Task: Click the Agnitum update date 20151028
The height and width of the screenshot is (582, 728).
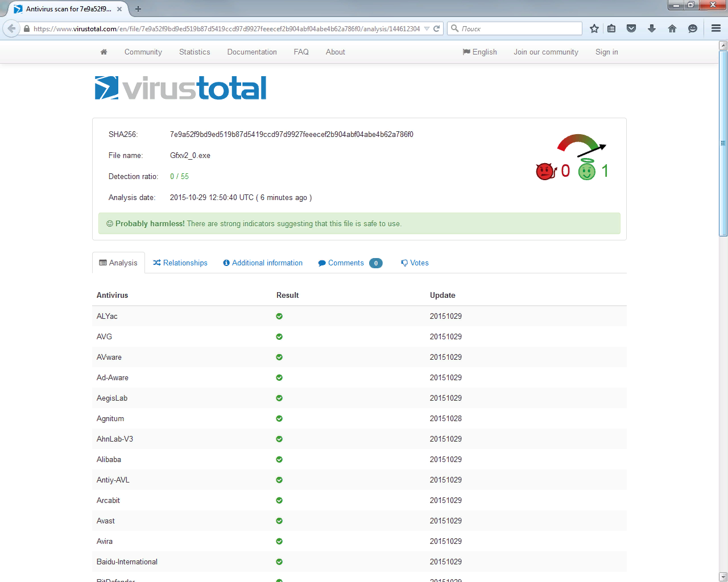Action: 446,418
